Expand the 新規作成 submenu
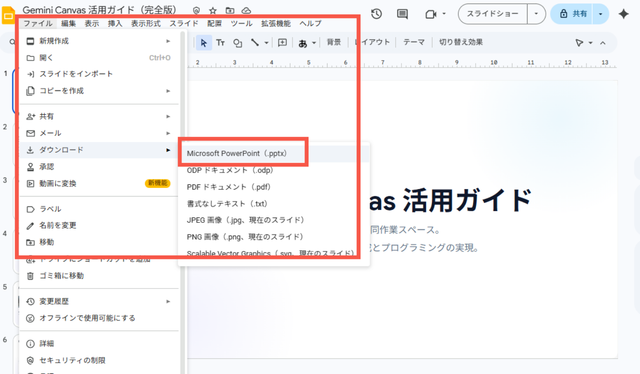Image resolution: width=640 pixels, height=374 pixels. [168, 41]
